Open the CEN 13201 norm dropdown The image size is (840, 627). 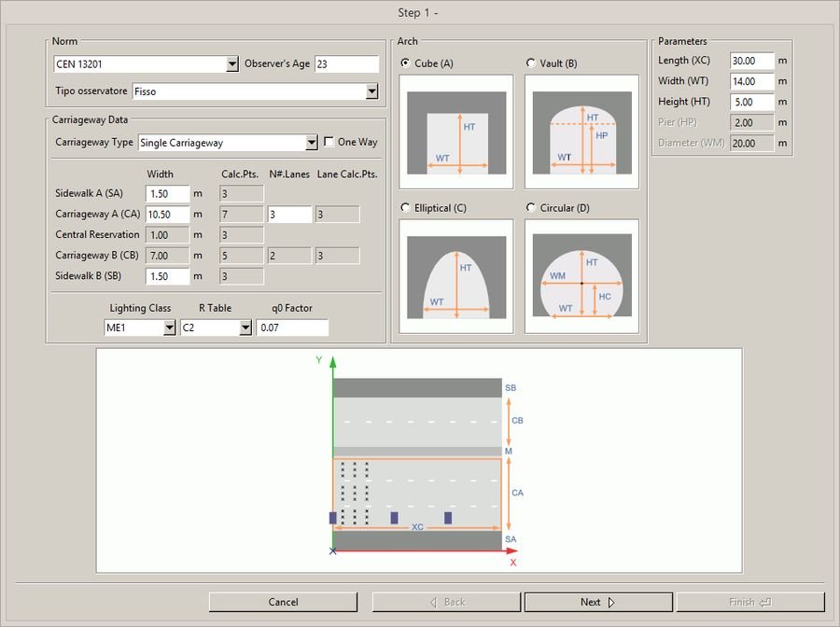[x=232, y=64]
